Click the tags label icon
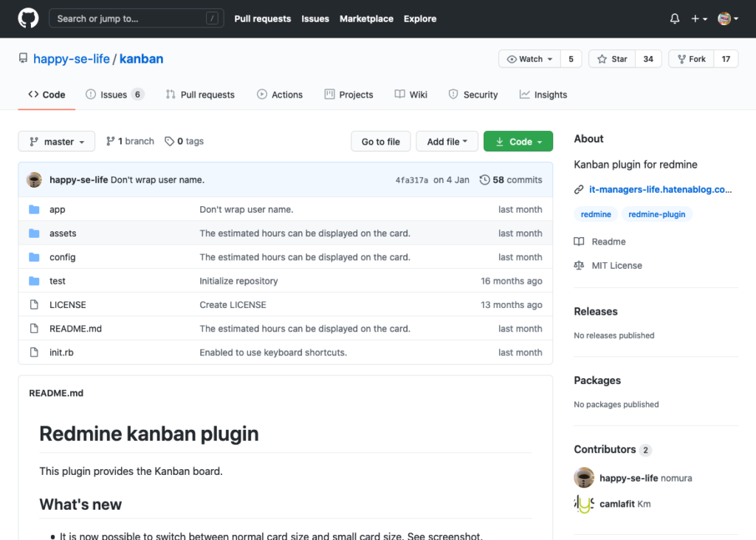Screen dimensions: 756x540 click(169, 141)
